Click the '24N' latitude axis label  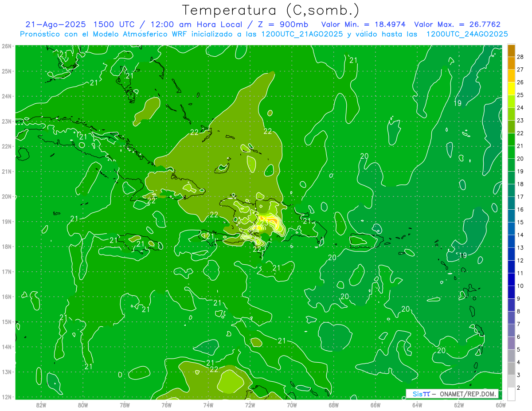click(x=7, y=96)
